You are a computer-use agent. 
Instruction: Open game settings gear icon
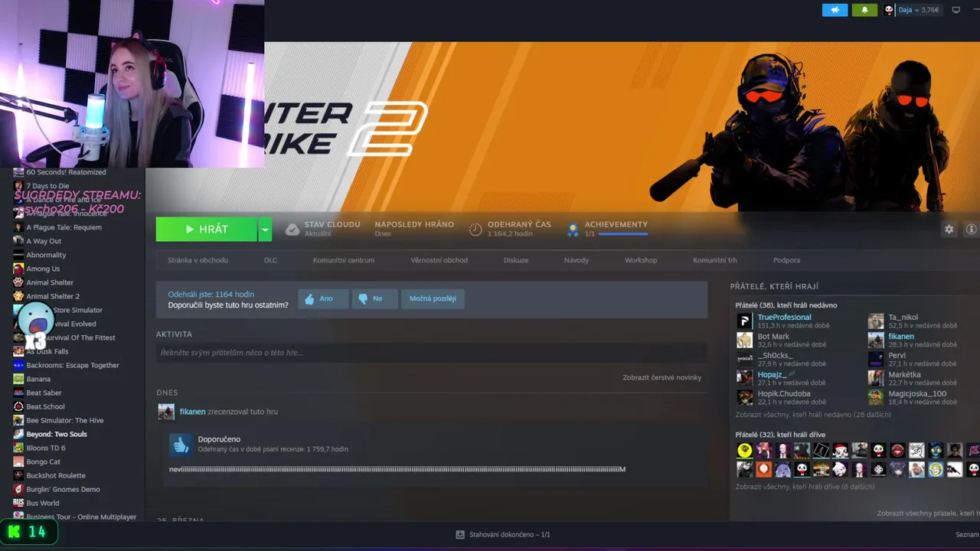[949, 230]
